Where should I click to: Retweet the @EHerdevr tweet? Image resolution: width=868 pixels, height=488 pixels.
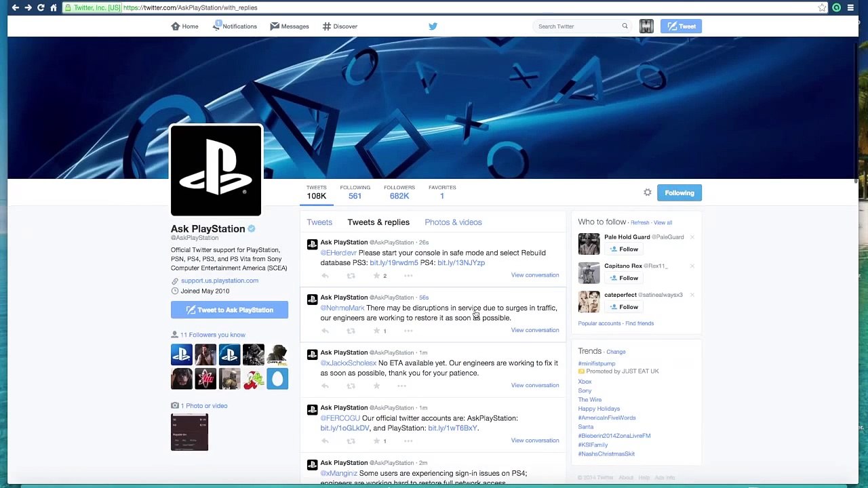click(x=351, y=276)
